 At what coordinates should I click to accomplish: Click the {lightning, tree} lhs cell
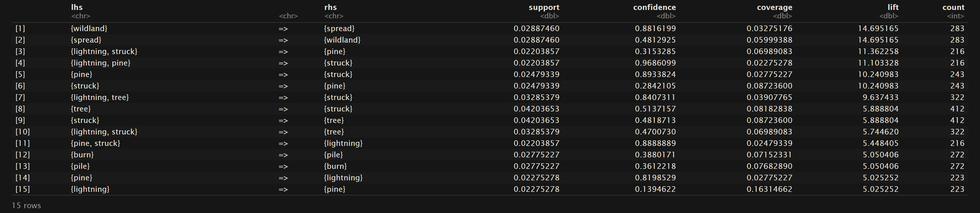[x=100, y=97]
